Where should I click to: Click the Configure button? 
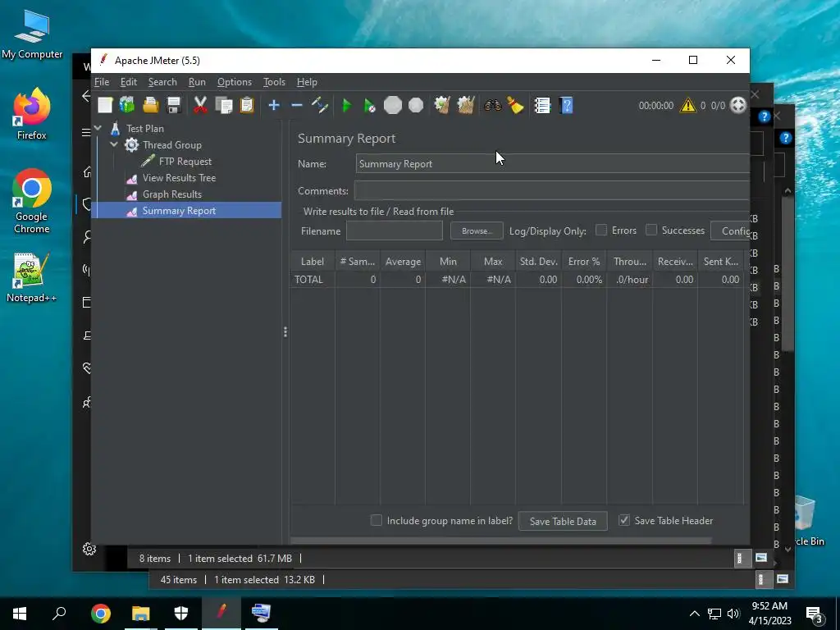731,231
